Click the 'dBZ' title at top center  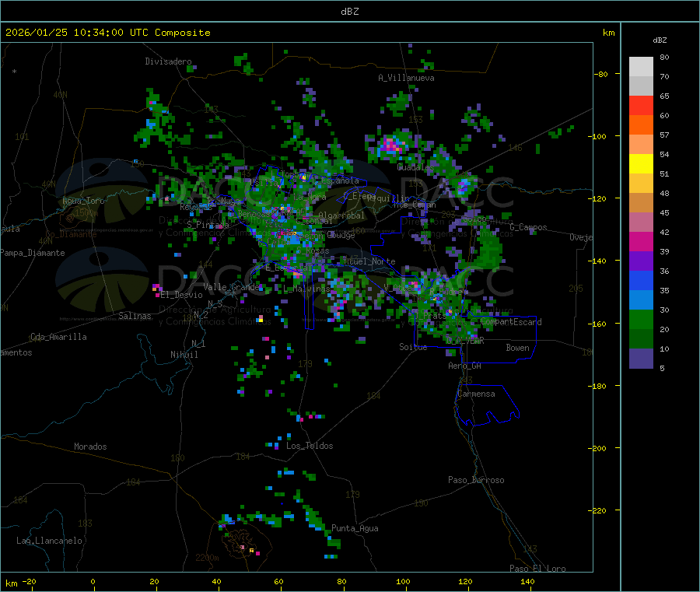coord(349,12)
